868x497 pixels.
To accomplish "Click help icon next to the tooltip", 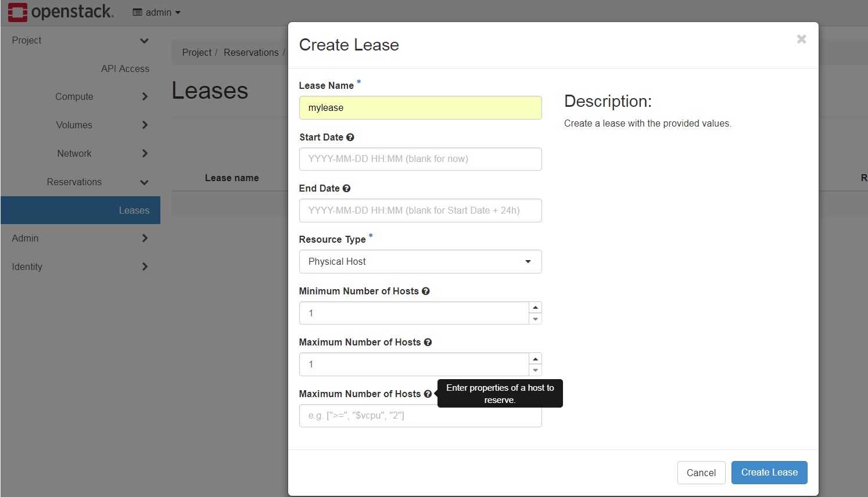I will [428, 394].
